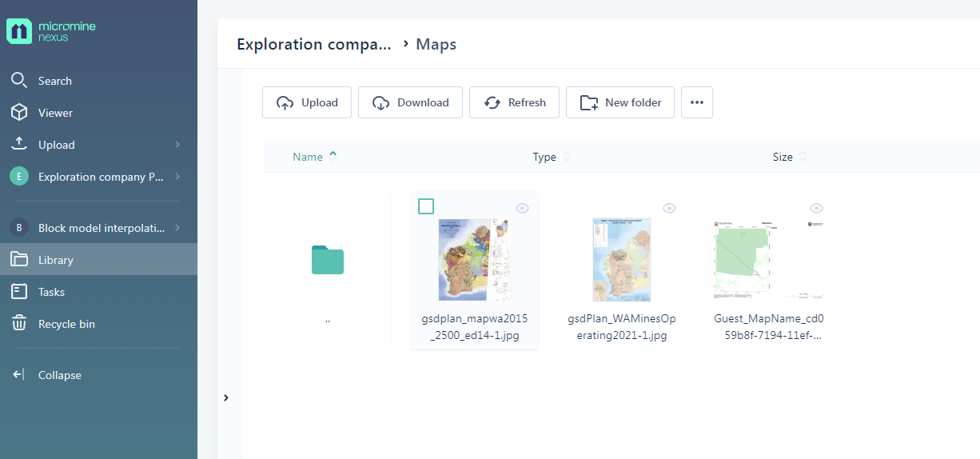The width and height of the screenshot is (980, 459).
Task: Toggle eye icon on Guest_MapName file
Action: tap(816, 208)
